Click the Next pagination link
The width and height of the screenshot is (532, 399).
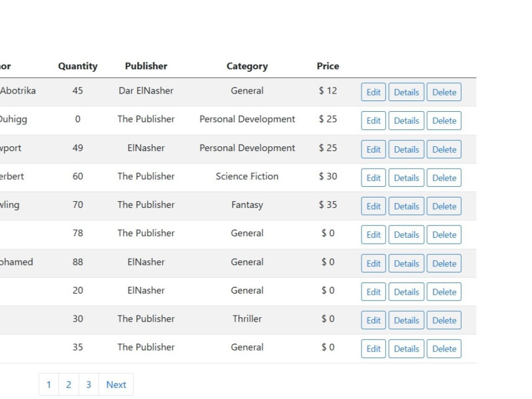click(x=116, y=385)
